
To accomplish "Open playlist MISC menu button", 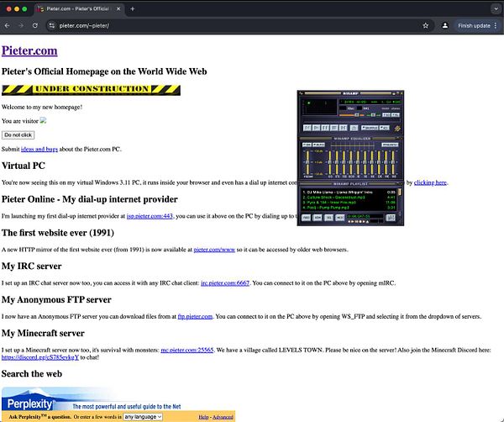I will coord(340,218).
